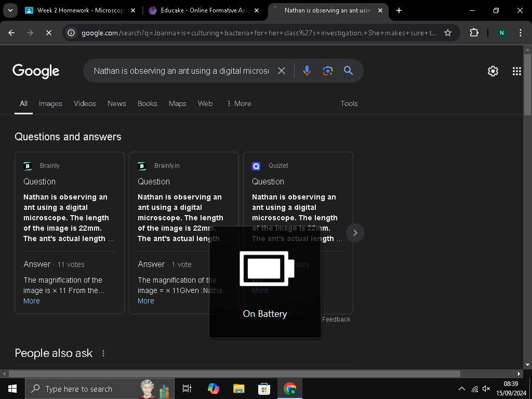Select the All results tab

[23, 104]
